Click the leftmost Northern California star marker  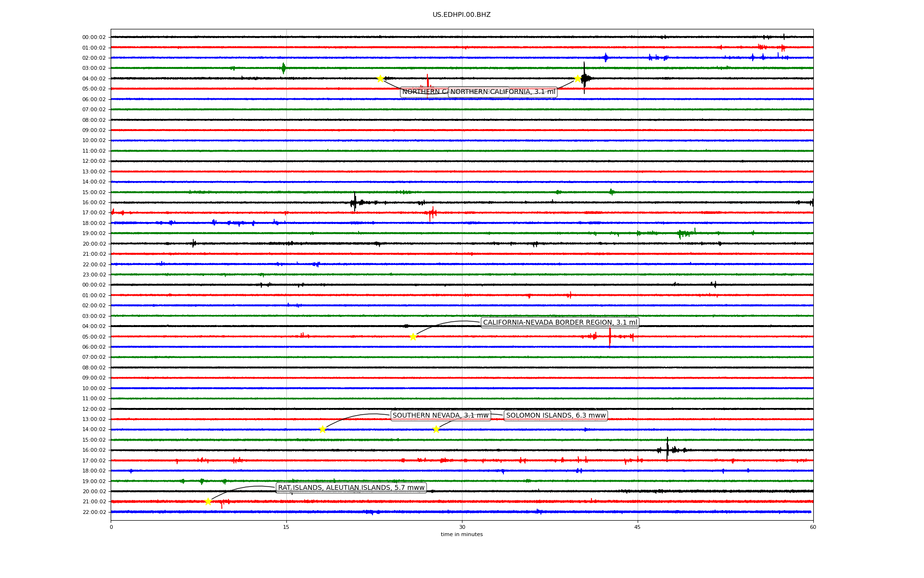tap(380, 79)
